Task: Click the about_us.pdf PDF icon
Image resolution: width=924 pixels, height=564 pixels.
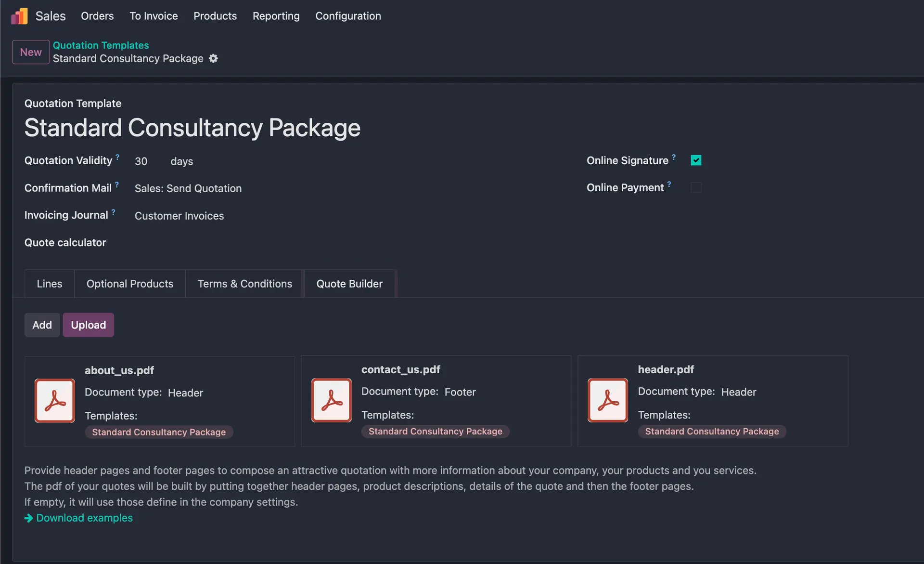Action: click(x=55, y=401)
